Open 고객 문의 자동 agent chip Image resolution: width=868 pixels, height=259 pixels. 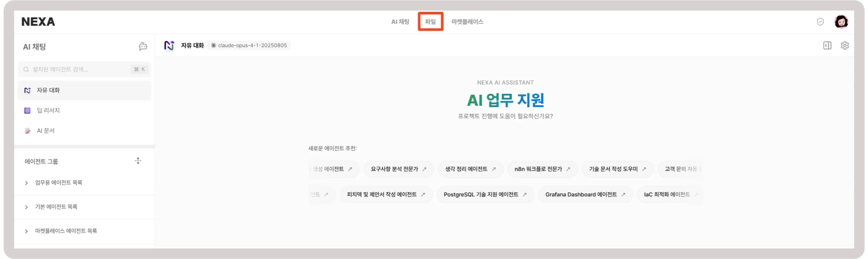tap(681, 169)
